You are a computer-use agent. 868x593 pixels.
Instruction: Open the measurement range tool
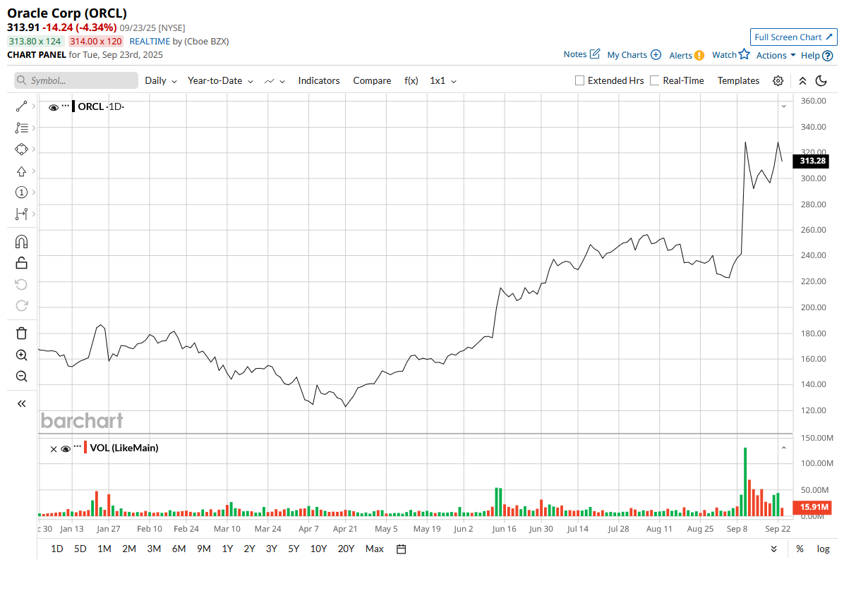click(x=21, y=214)
